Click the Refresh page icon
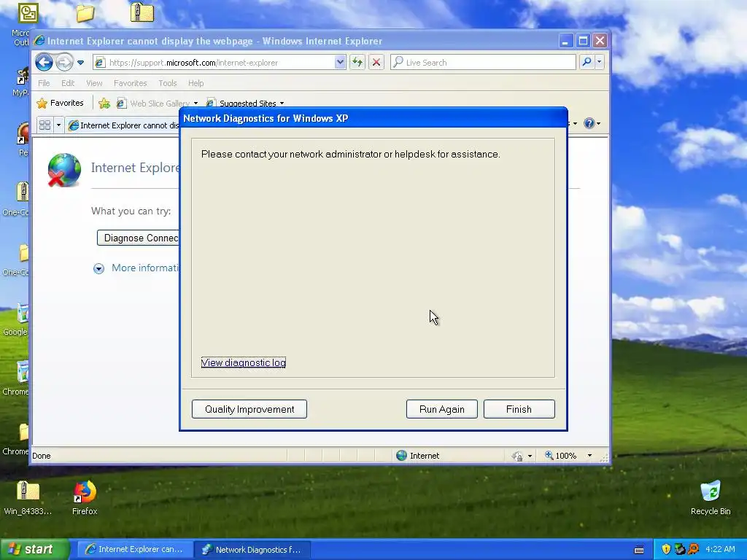 tap(357, 63)
